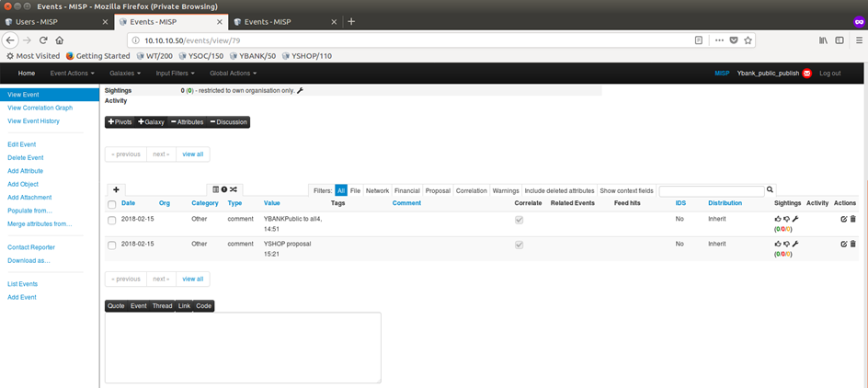This screenshot has height=388, width=868.
Task: Select the Financial attribute filter
Action: point(406,190)
